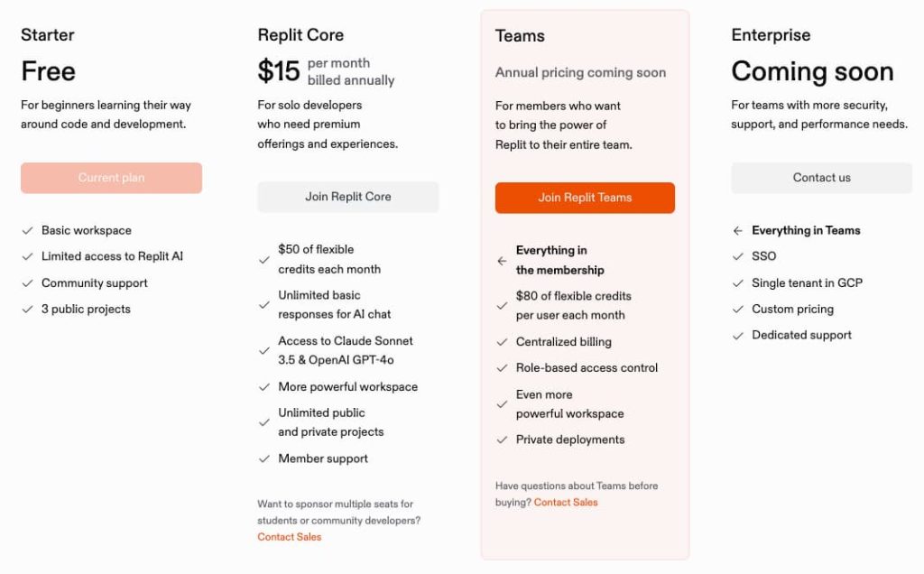
Task: Click checkmark beside SSO feature
Action: (738, 257)
